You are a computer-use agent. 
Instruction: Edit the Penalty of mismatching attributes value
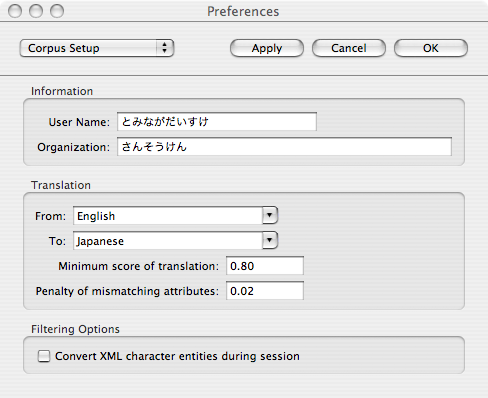click(x=265, y=291)
